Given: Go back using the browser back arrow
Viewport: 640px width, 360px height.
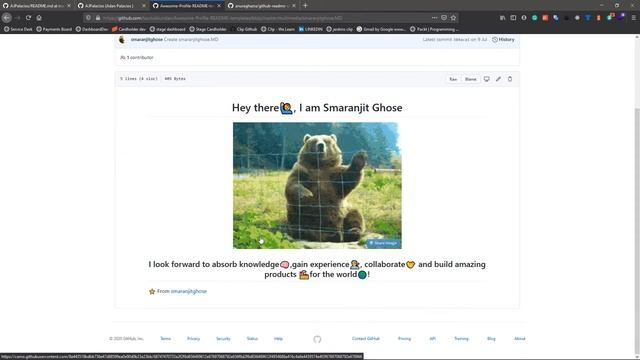Looking at the screenshot, I should tap(7, 18).
